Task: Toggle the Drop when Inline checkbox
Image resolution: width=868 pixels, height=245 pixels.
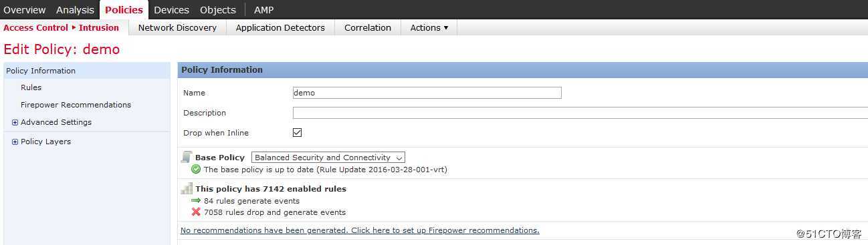Action: coord(298,133)
